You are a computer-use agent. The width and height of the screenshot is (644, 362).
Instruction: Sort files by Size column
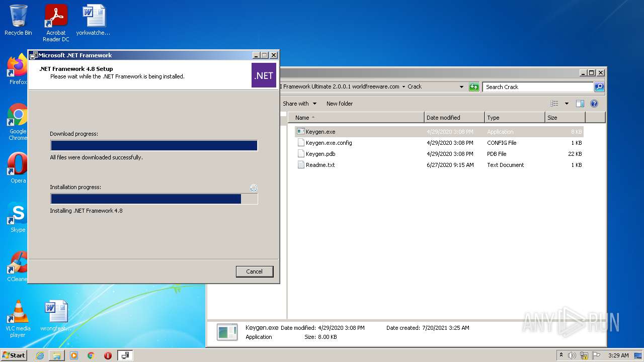pos(565,118)
